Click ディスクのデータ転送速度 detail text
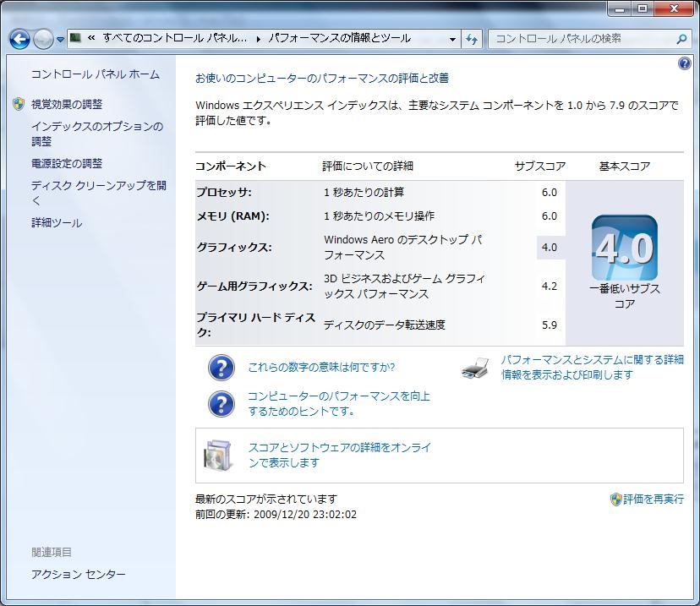 click(x=385, y=325)
